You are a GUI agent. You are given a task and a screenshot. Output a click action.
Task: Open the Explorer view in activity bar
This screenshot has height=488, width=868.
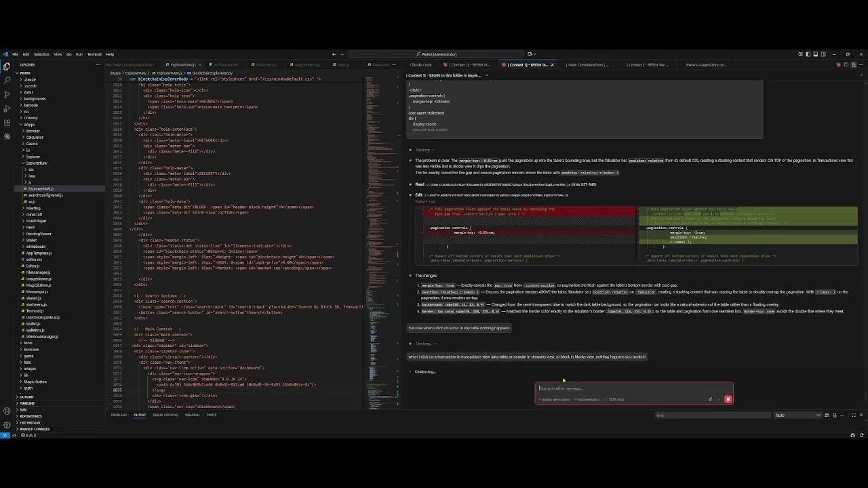coord(7,66)
